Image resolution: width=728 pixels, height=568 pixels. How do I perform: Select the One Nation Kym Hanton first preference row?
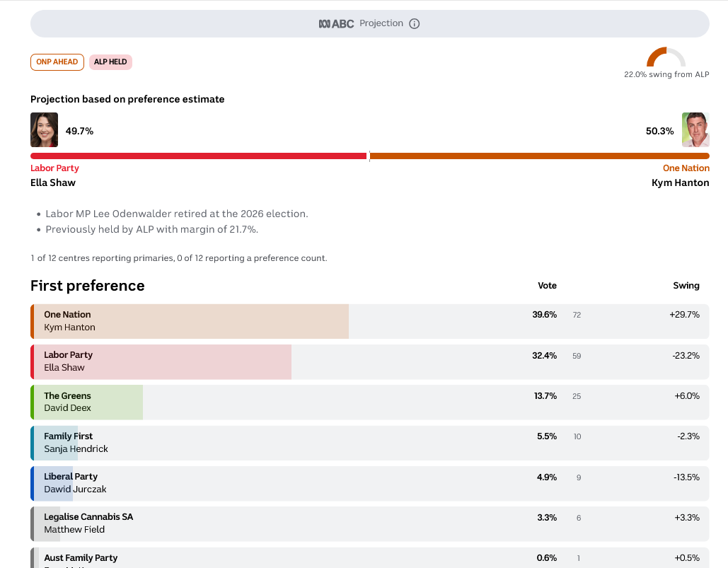tap(369, 321)
